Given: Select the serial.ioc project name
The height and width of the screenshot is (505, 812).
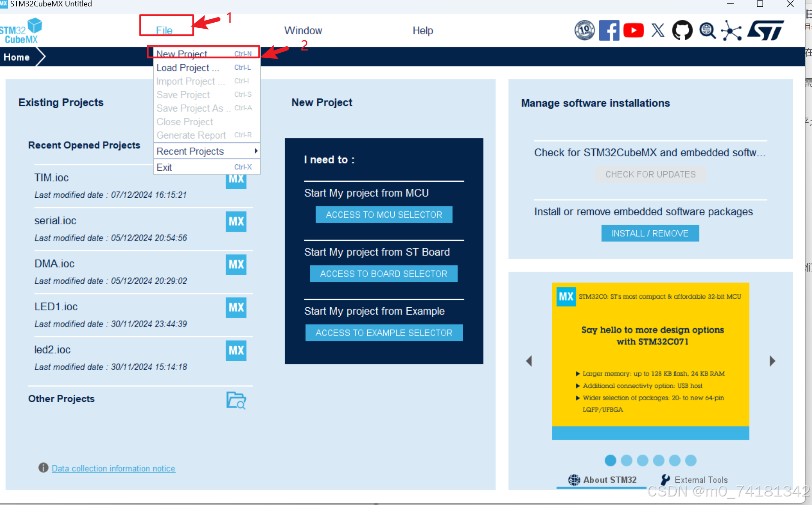Looking at the screenshot, I should (x=55, y=220).
